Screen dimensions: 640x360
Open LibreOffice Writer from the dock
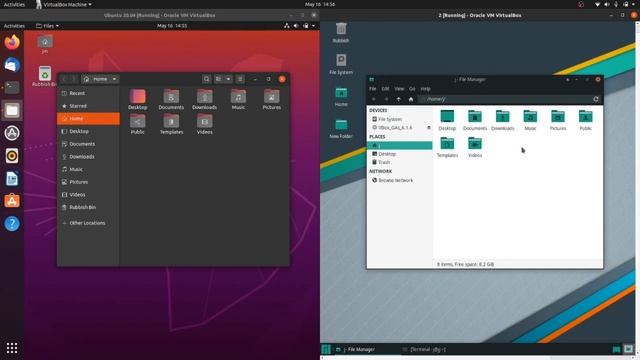pyautogui.click(x=12, y=178)
